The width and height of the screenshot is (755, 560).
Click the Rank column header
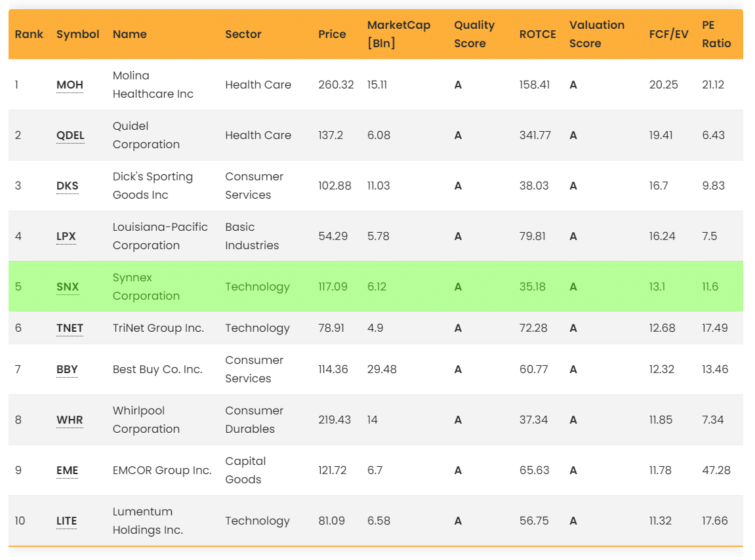29,34
